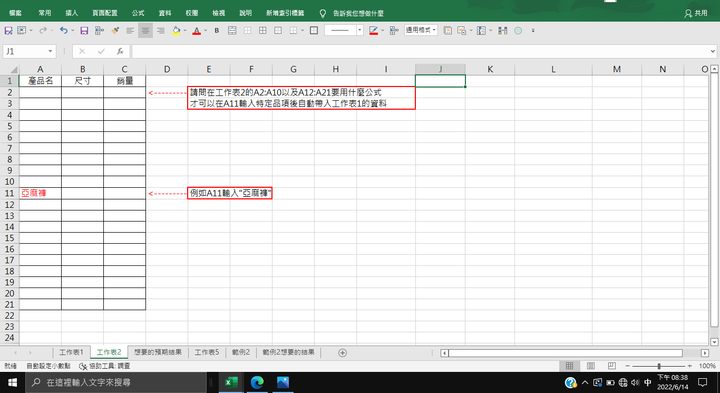Image resolution: width=720 pixels, height=393 pixels.
Task: Open the 頁面配置 ribbon tab
Action: pyautogui.click(x=105, y=13)
